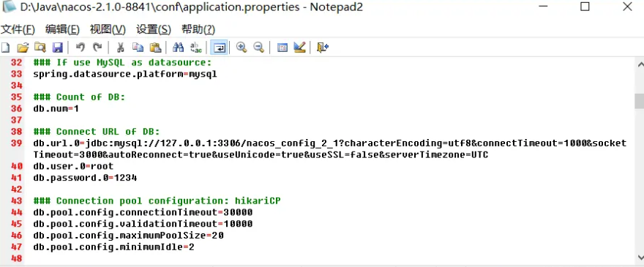The height and width of the screenshot is (267, 644).
Task: Open the 编辑(E) menu
Action: click(62, 29)
